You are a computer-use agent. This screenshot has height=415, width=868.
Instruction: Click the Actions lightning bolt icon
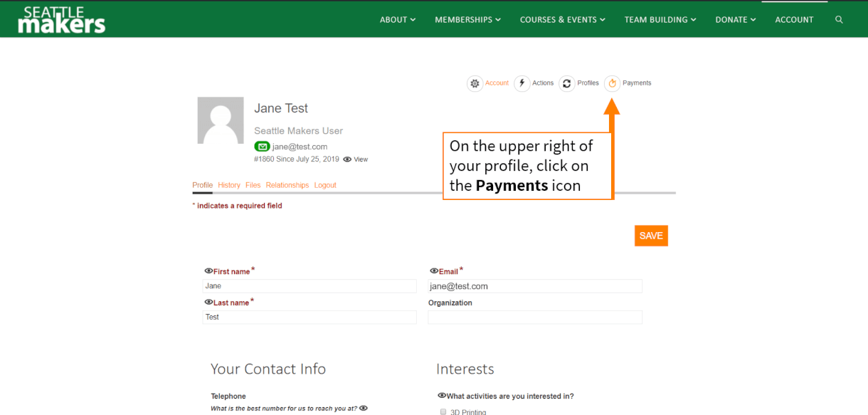click(522, 83)
